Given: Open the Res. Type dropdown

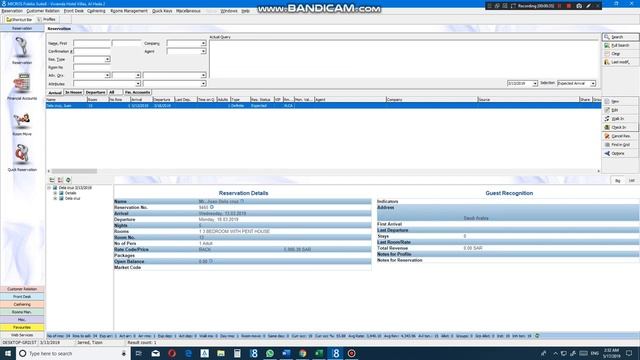Looking at the screenshot, I should tap(107, 60).
